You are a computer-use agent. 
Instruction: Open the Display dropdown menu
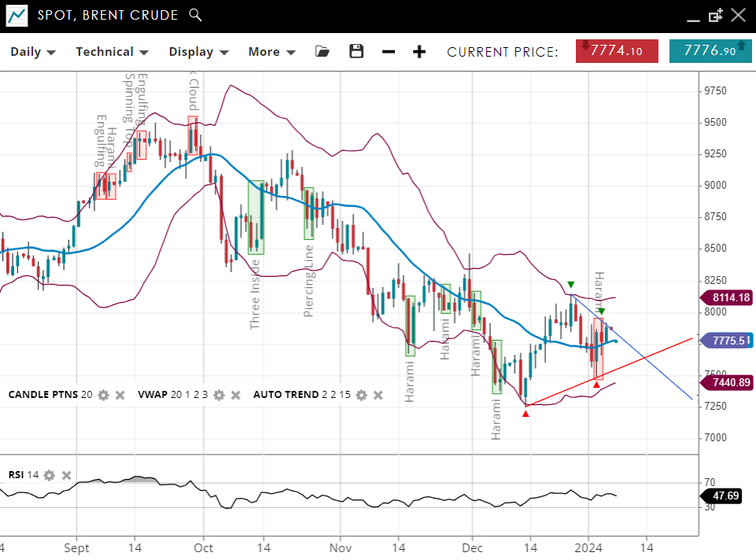(198, 52)
